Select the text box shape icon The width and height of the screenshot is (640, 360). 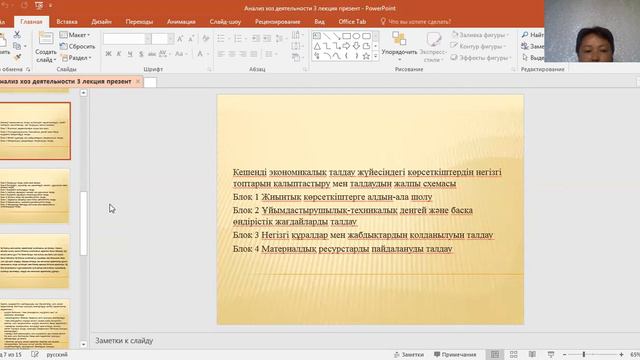(317, 36)
